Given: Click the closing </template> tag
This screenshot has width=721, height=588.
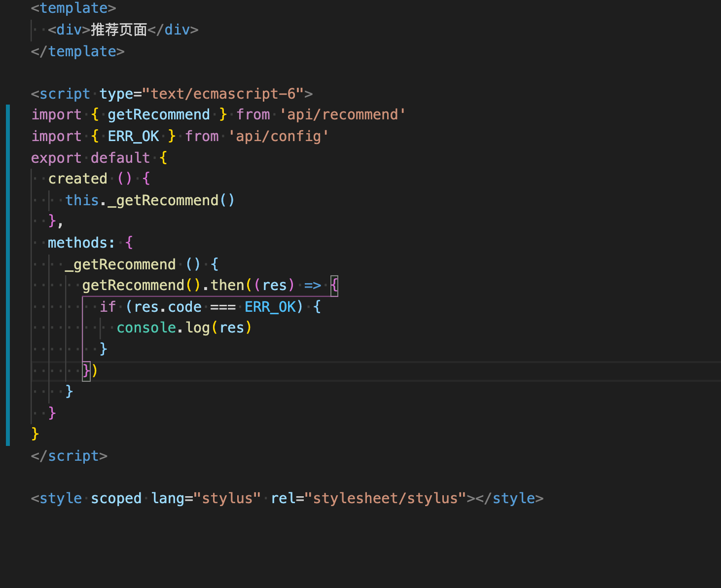Looking at the screenshot, I should coord(78,51).
